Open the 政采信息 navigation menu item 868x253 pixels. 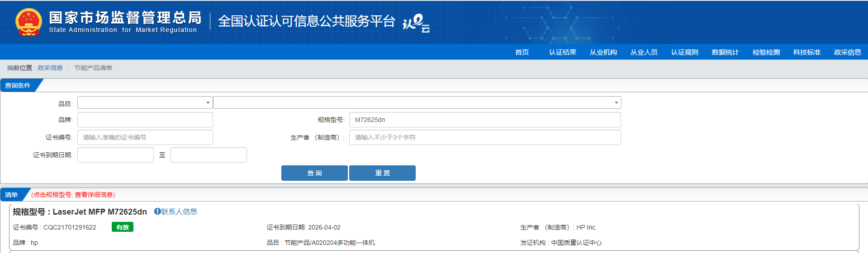(x=848, y=52)
